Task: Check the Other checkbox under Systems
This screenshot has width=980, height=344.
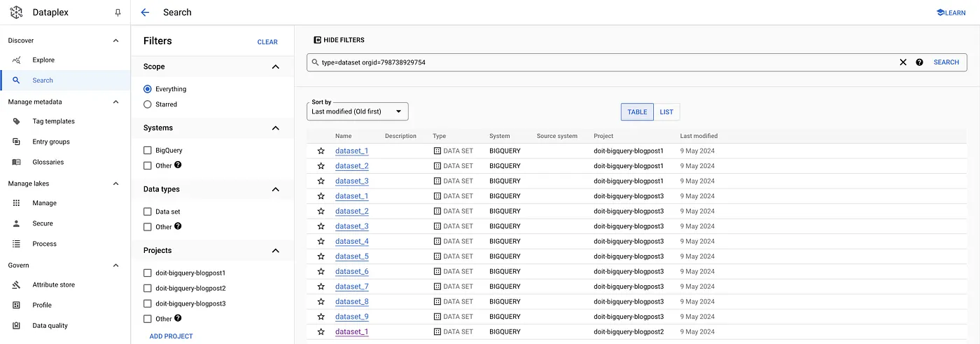Action: pyautogui.click(x=147, y=165)
